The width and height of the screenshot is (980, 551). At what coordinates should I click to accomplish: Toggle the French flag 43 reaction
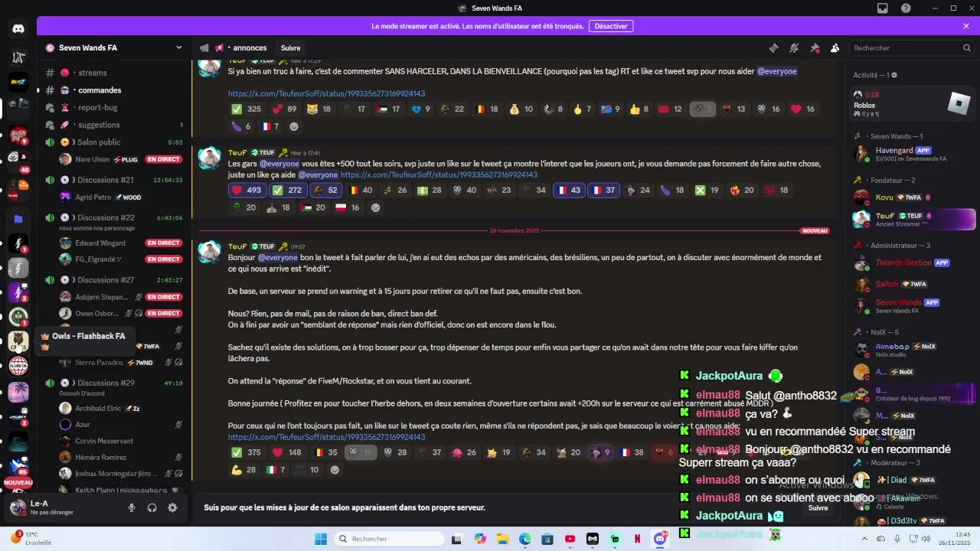point(570,191)
